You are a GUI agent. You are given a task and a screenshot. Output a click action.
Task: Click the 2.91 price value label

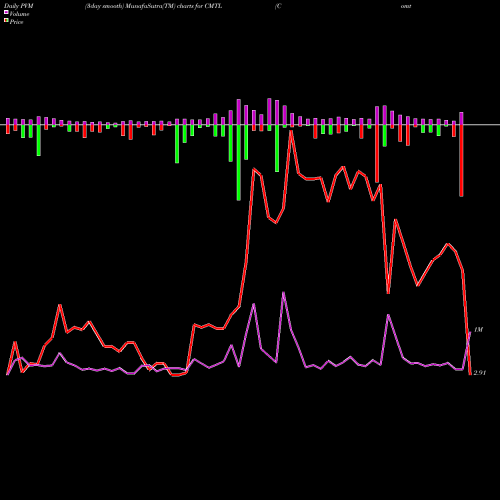480,373
